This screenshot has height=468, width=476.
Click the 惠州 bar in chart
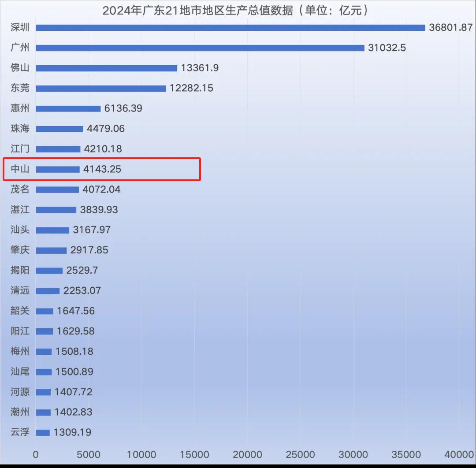point(68,109)
